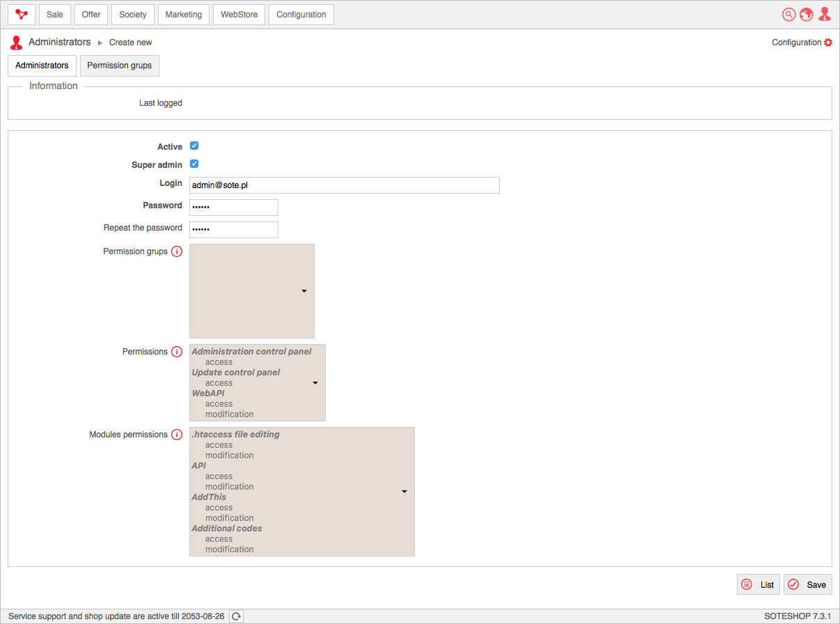Click the WebAPI group heading
Viewport: 840px width, 624px height.
tap(208, 393)
